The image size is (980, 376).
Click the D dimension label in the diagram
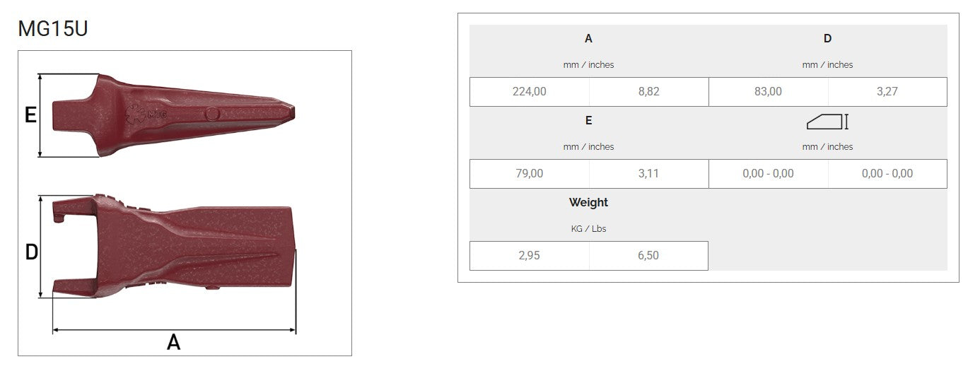(x=31, y=252)
